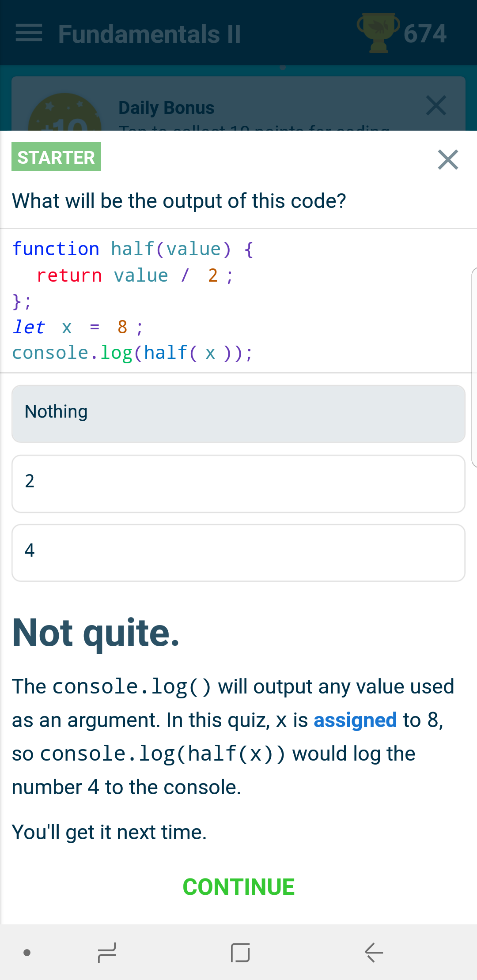This screenshot has height=980, width=477.
Task: Tap the code snippet console.log line
Action: pos(132,353)
